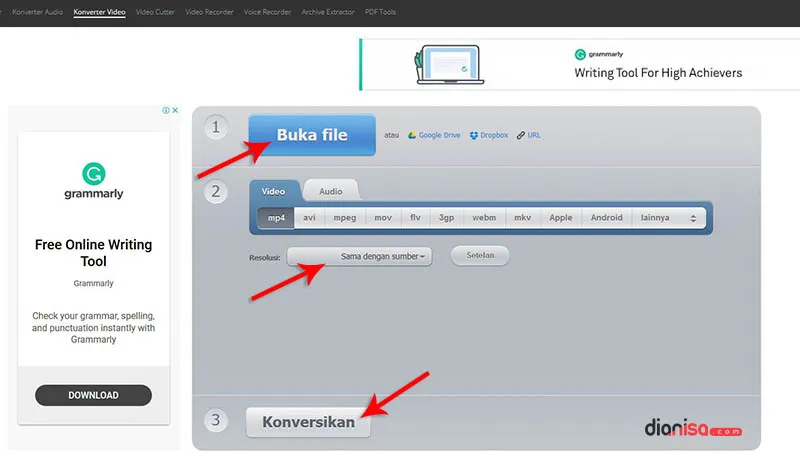800x459 pixels.
Task: Switch to the Video format tab
Action: (273, 191)
